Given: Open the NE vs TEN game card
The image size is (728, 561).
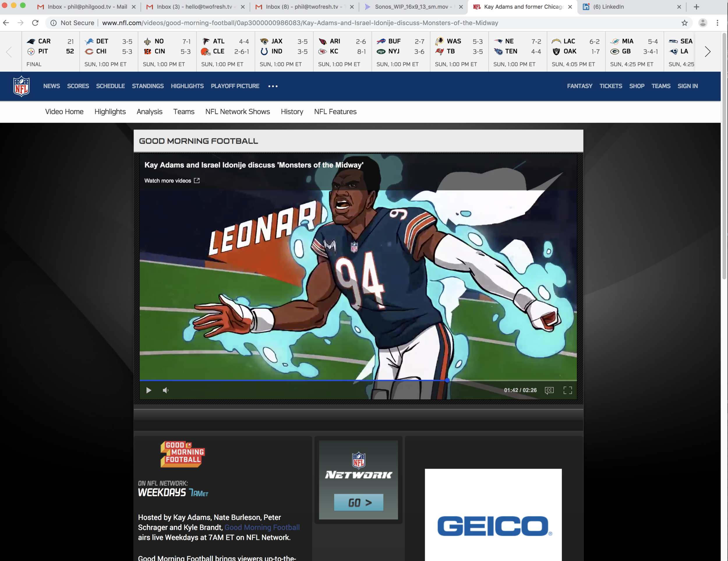Looking at the screenshot, I should [518, 52].
